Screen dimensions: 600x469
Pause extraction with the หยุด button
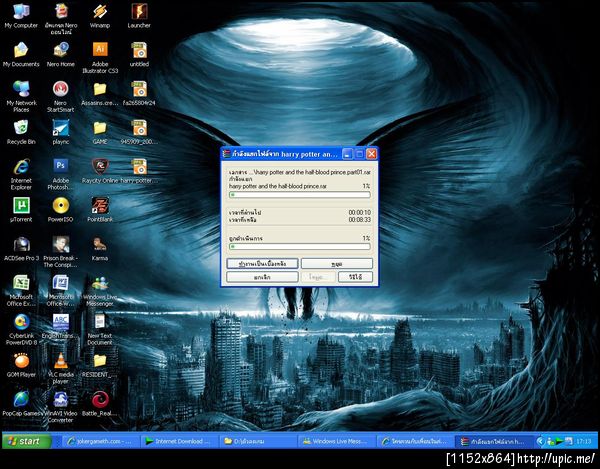pos(337,264)
